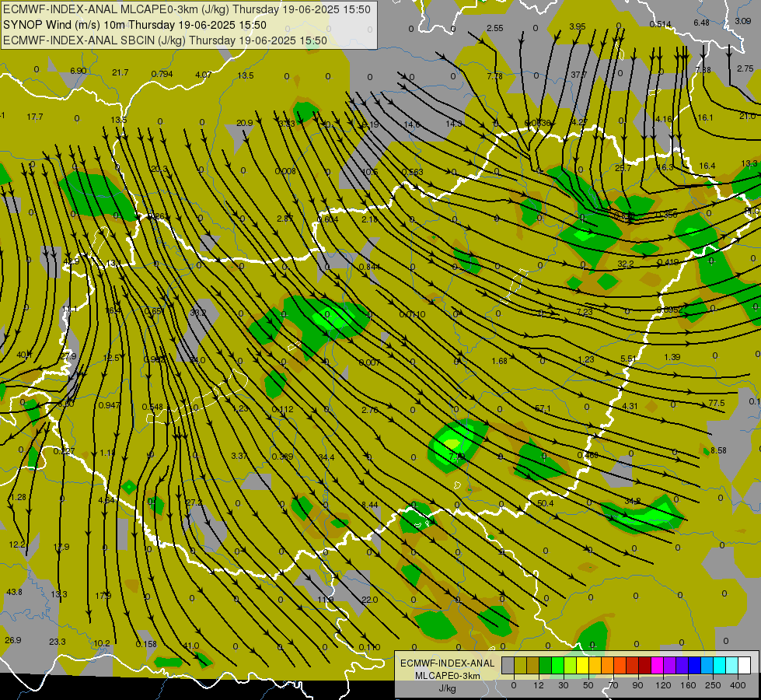This screenshot has width=761, height=700.
Task: Select the map value '26.9'
Action: 13,640
